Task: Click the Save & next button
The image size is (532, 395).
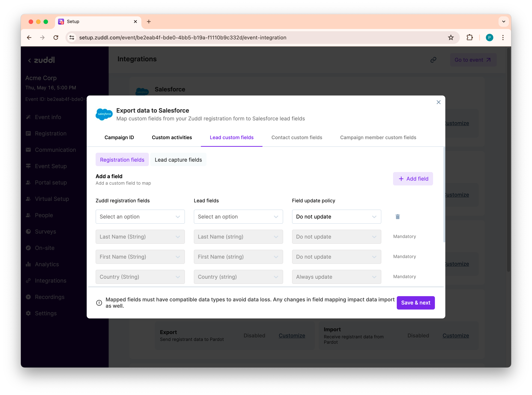Action: coord(415,303)
